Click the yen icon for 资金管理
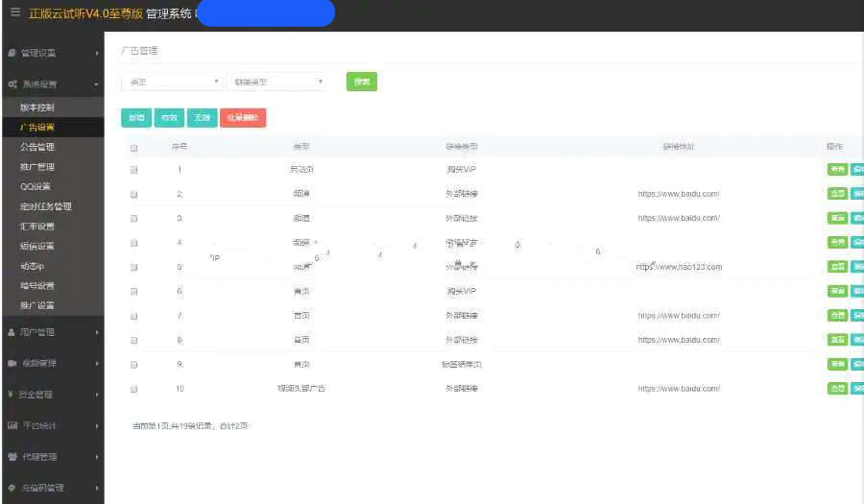This screenshot has width=864, height=504. pyautogui.click(x=11, y=395)
